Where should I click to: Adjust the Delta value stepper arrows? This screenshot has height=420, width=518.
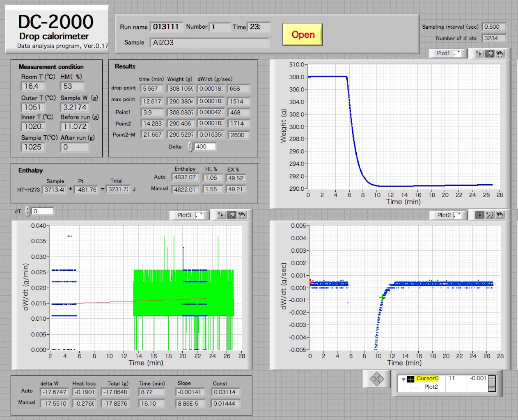pos(190,146)
